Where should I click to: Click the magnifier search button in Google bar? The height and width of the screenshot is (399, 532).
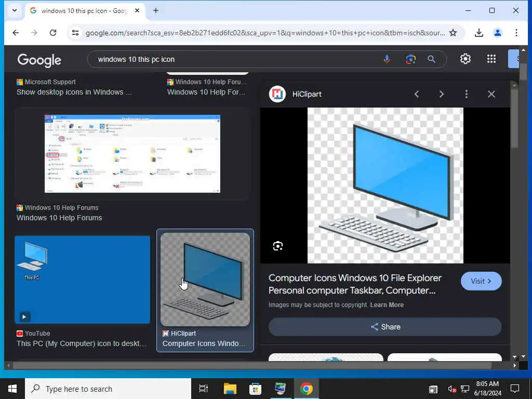point(431,59)
